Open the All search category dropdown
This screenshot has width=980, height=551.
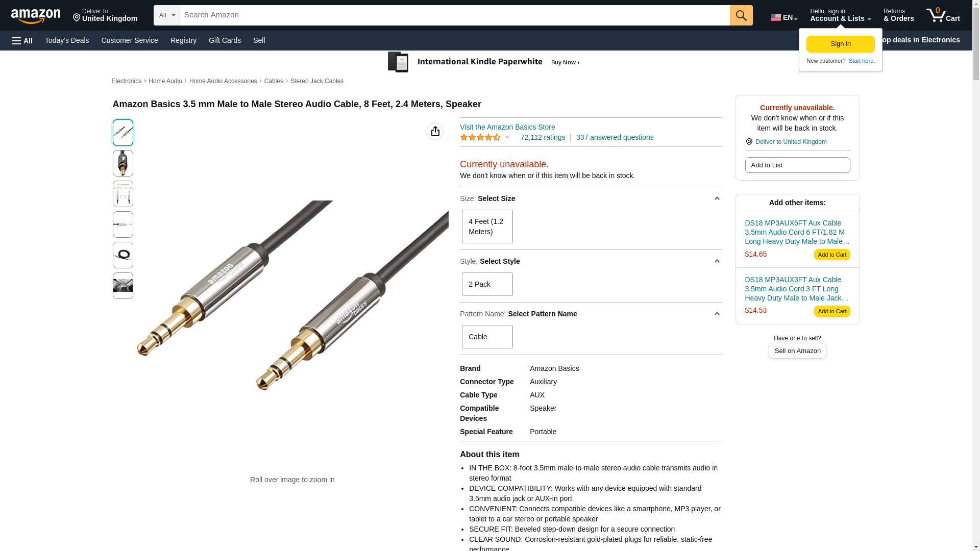tap(167, 15)
